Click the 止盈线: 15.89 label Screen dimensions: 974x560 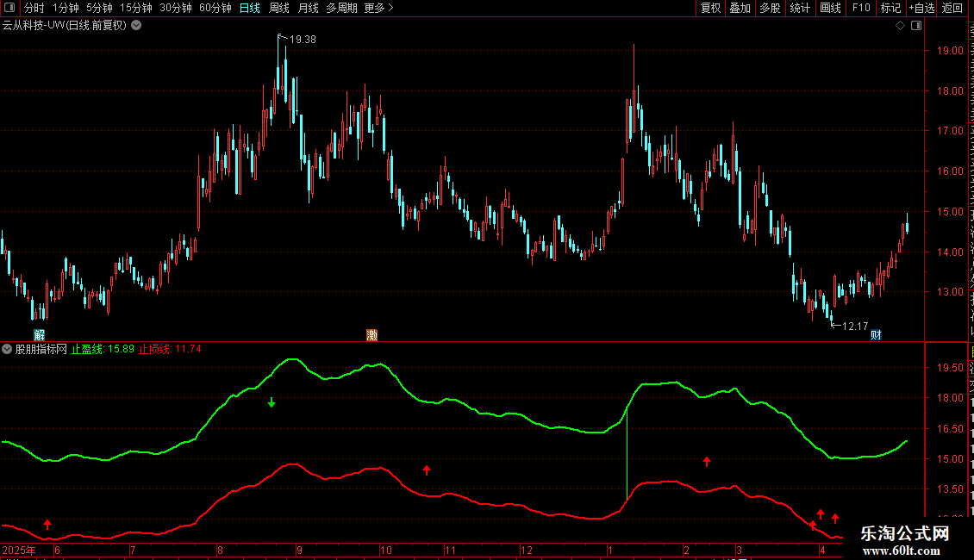(x=103, y=350)
